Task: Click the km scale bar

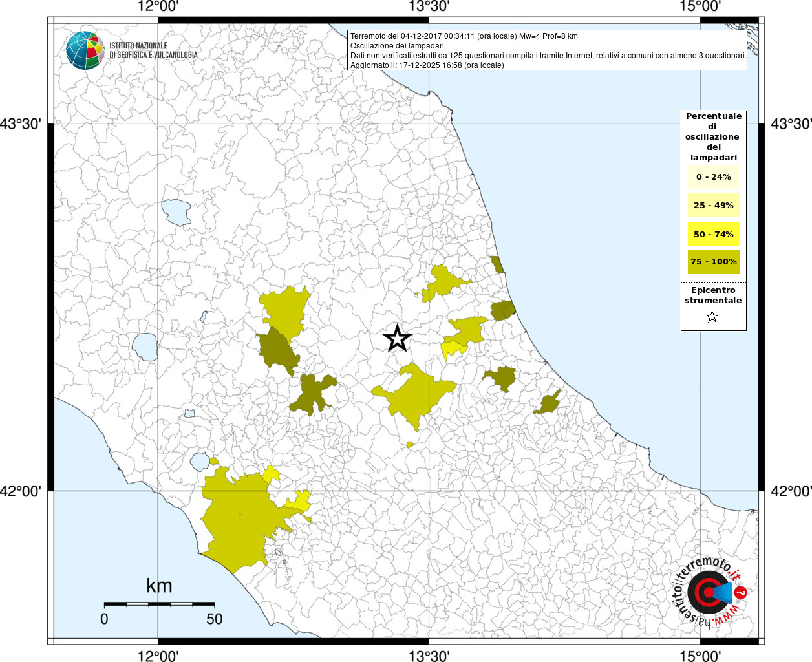Action: click(159, 604)
